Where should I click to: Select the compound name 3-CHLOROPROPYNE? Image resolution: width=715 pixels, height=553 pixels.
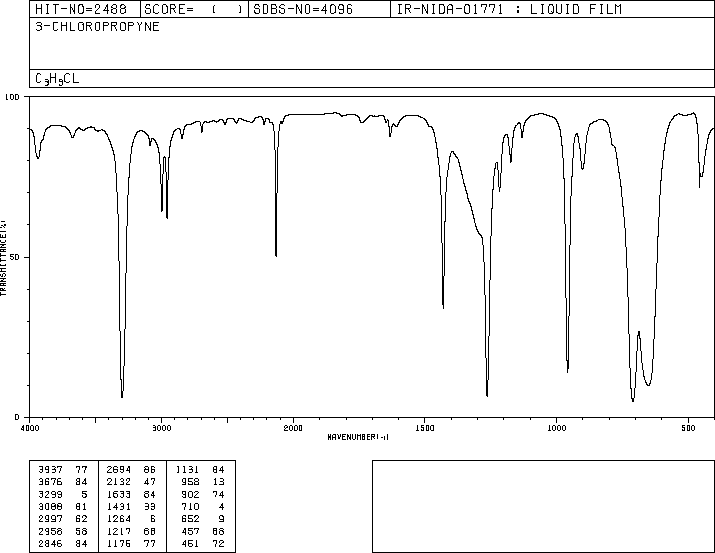click(x=98, y=27)
